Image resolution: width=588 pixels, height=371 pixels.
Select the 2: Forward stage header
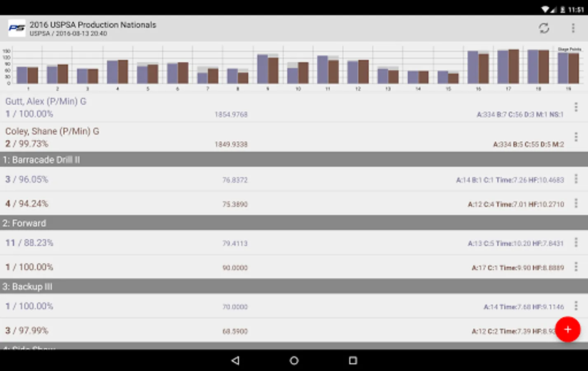[294, 223]
